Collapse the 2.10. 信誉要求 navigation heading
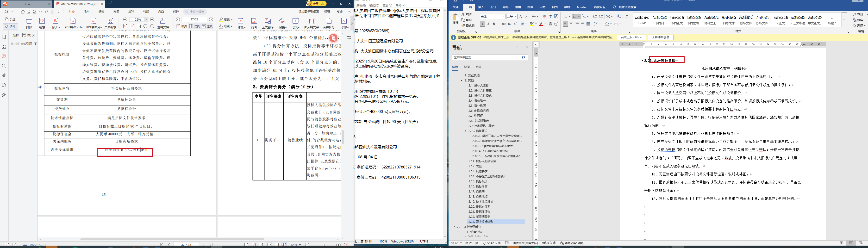Viewport: 868px width, 248px height. point(466,131)
